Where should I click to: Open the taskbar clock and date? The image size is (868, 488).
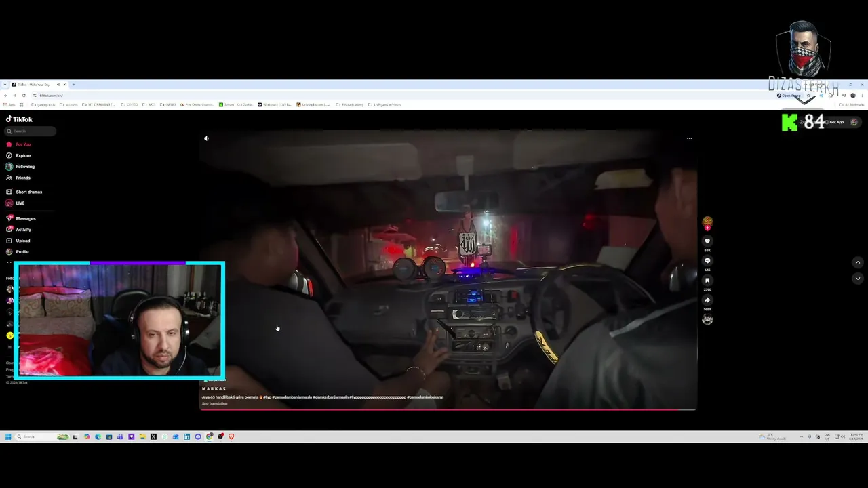click(x=856, y=436)
